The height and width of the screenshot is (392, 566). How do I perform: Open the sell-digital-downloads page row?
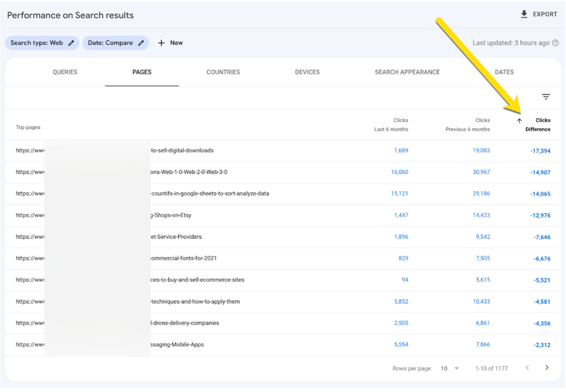182,151
